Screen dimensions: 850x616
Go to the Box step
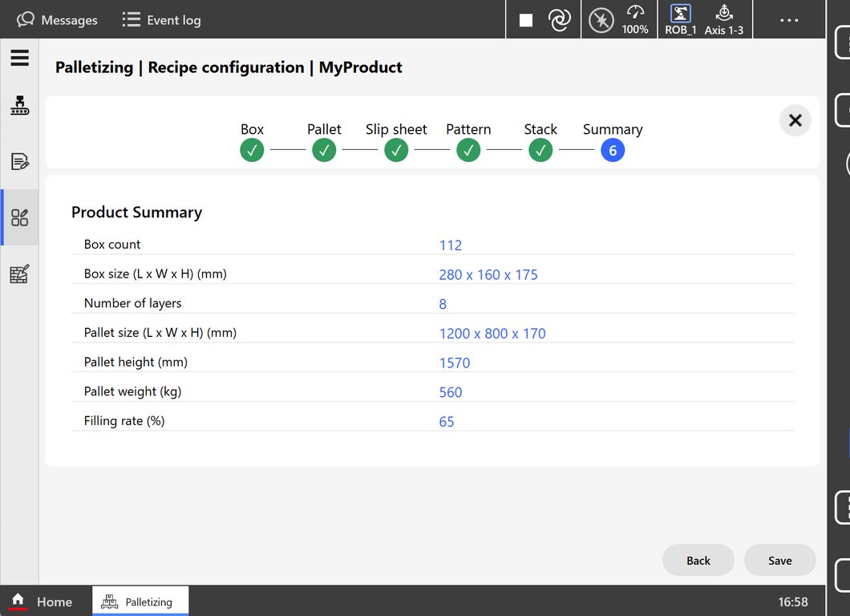point(252,150)
